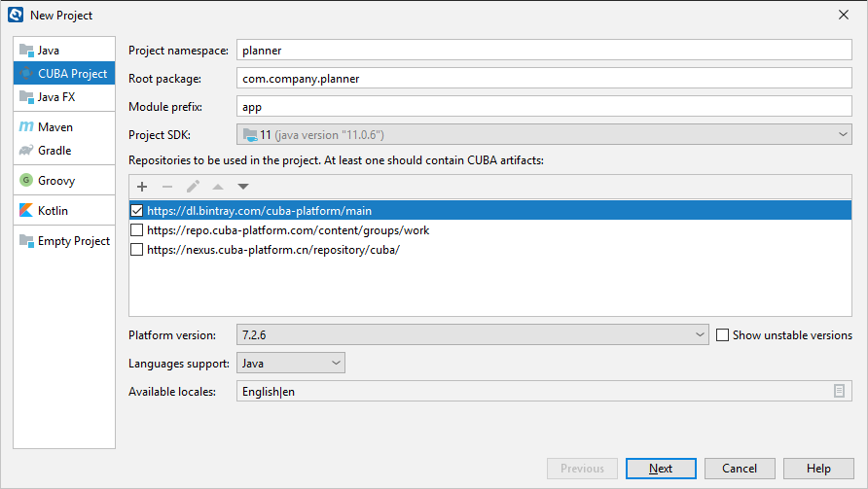This screenshot has width=868, height=489.
Task: Click the add repository plus icon
Action: pyautogui.click(x=142, y=187)
